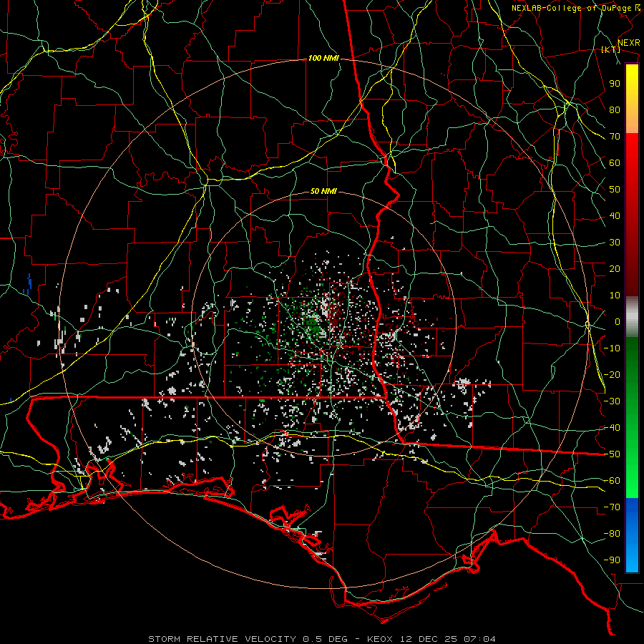Image resolution: width=644 pixels, height=644 pixels.
Task: Click the [KT] units label
Action: pyautogui.click(x=611, y=49)
